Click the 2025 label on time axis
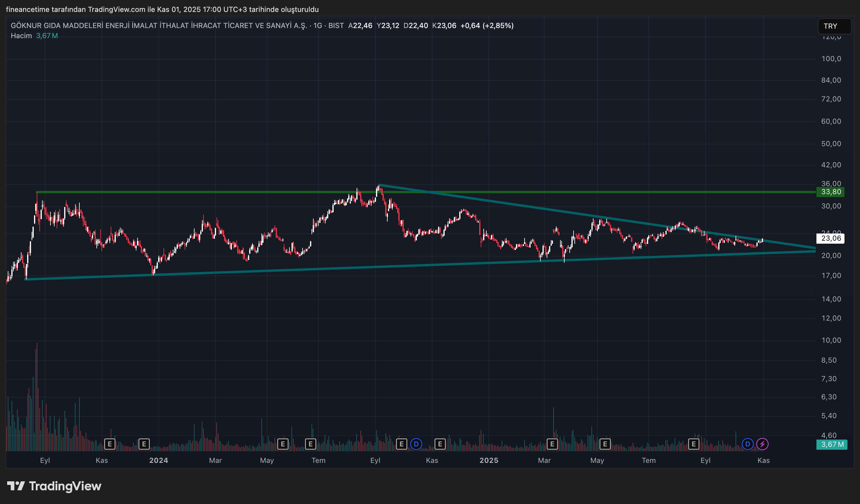This screenshot has height=504, width=860. point(489,460)
